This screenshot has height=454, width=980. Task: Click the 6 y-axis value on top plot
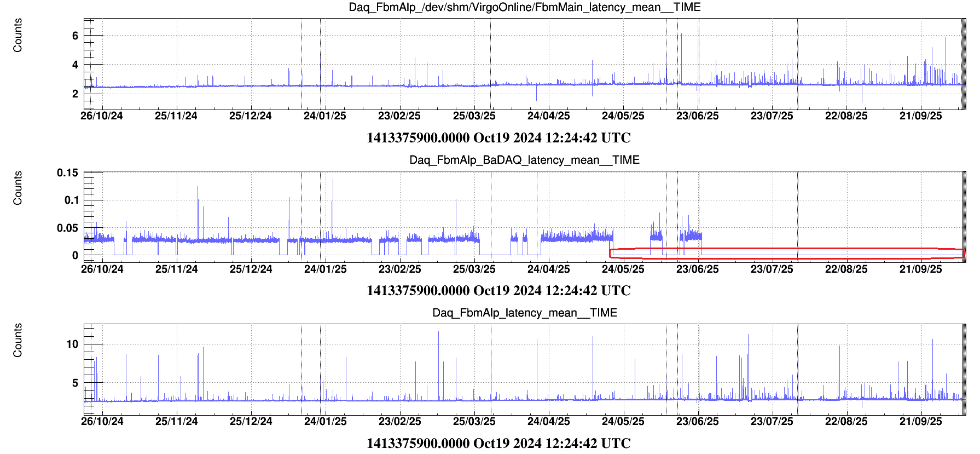[75, 36]
